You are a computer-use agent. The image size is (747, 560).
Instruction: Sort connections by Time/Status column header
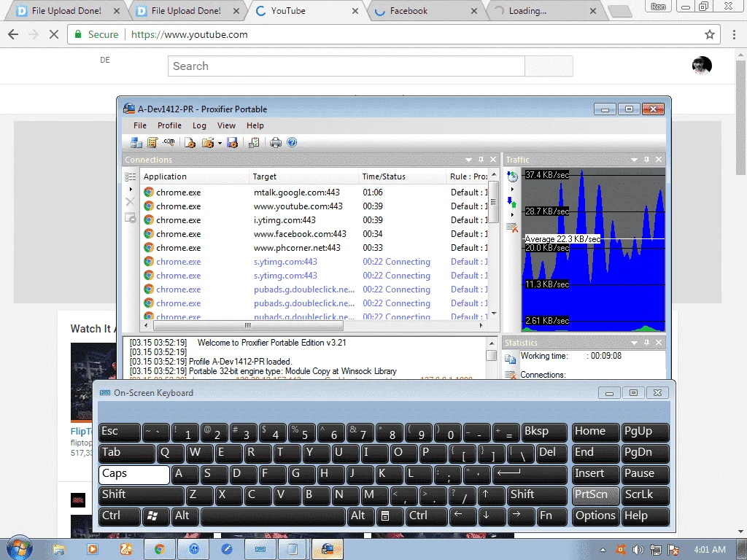[x=402, y=176]
